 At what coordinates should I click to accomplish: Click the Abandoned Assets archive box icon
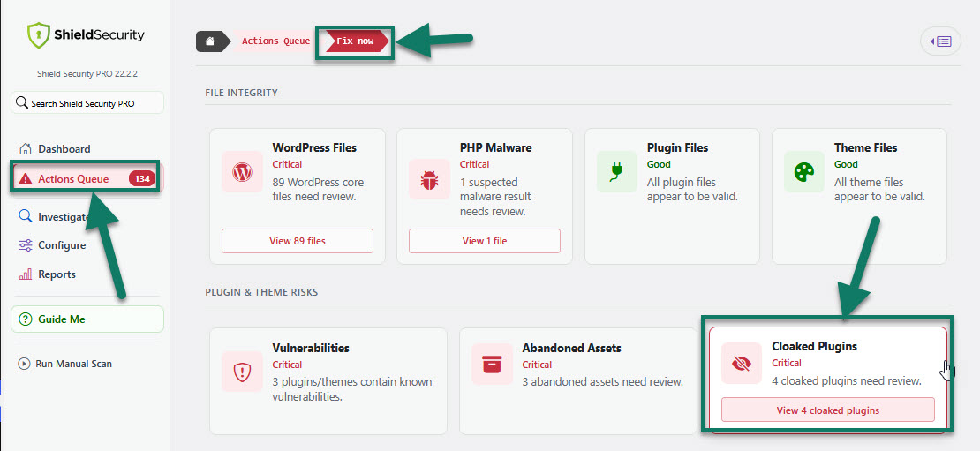tap(492, 363)
